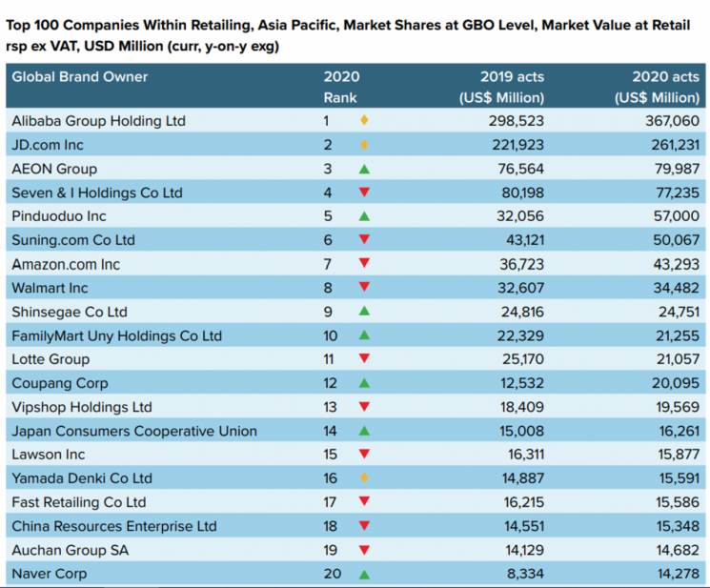This screenshot has height=588, width=710.
Task: Click the Global Brand Owner column header
Action: pyautogui.click(x=80, y=76)
